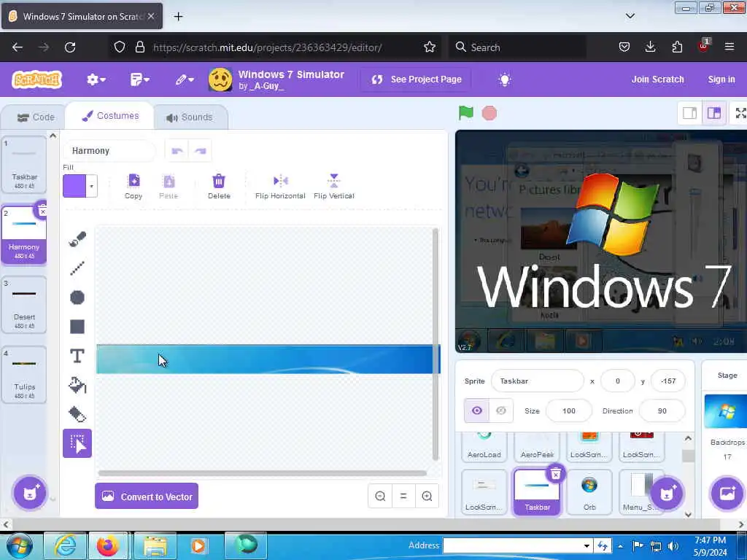
Task: Select the Circle drawing tool
Action: [77, 297]
